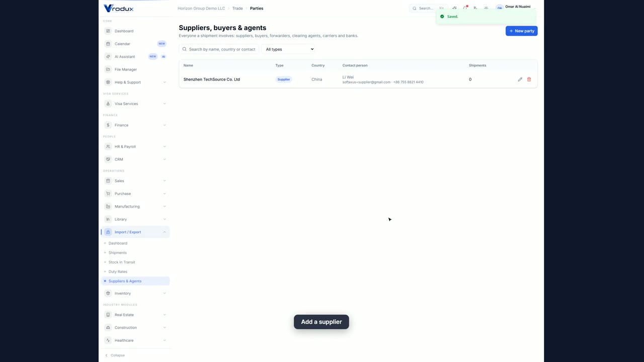The height and width of the screenshot is (362, 644).
Task: Click the Manufacturing icon
Action: tap(108, 206)
